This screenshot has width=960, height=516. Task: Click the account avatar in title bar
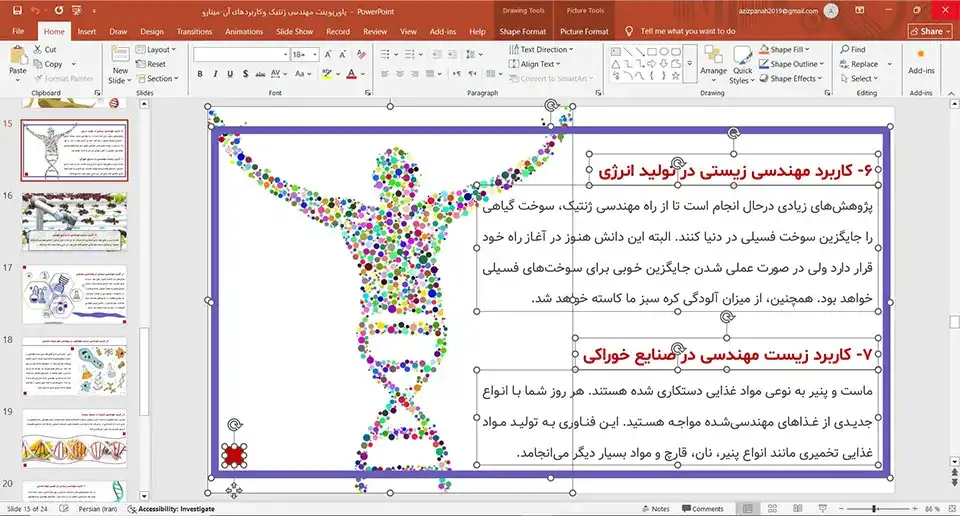[x=831, y=10]
